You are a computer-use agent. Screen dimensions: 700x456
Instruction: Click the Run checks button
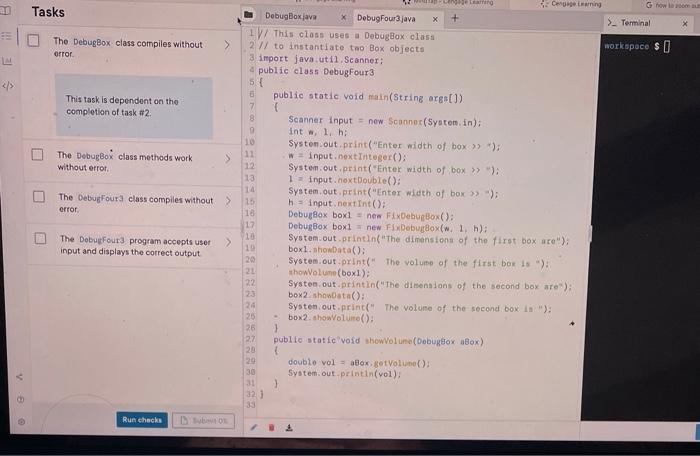[x=142, y=420]
